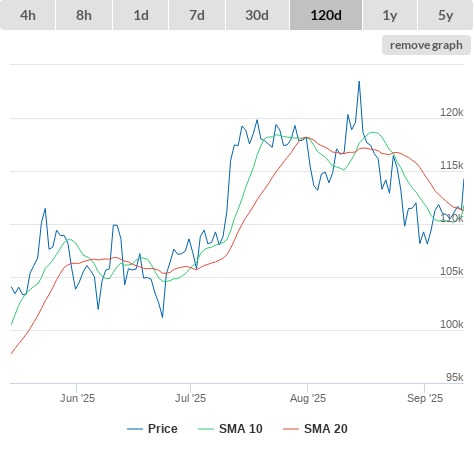
Task: Click the 120k y-axis gridline label
Action: (452, 112)
